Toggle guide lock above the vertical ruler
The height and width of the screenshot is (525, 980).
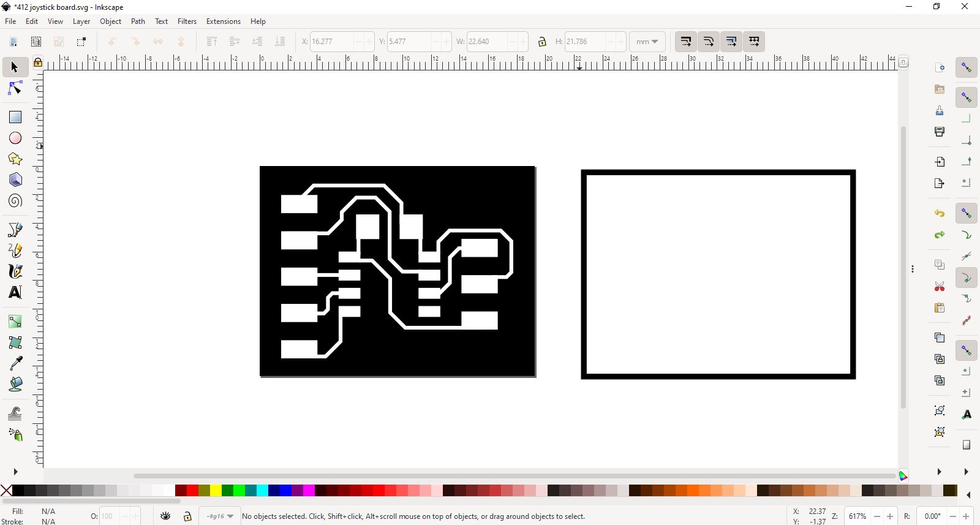(x=38, y=62)
